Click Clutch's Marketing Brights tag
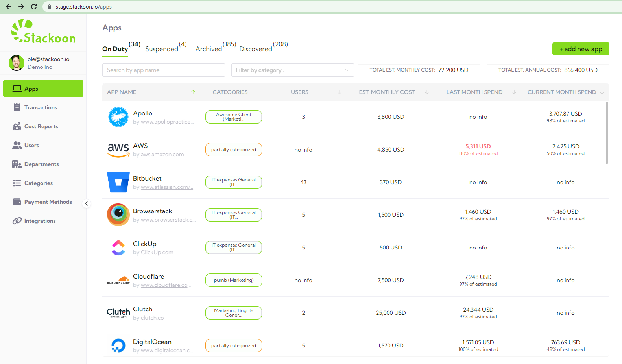Image resolution: width=622 pixels, height=364 pixels. [x=234, y=313]
